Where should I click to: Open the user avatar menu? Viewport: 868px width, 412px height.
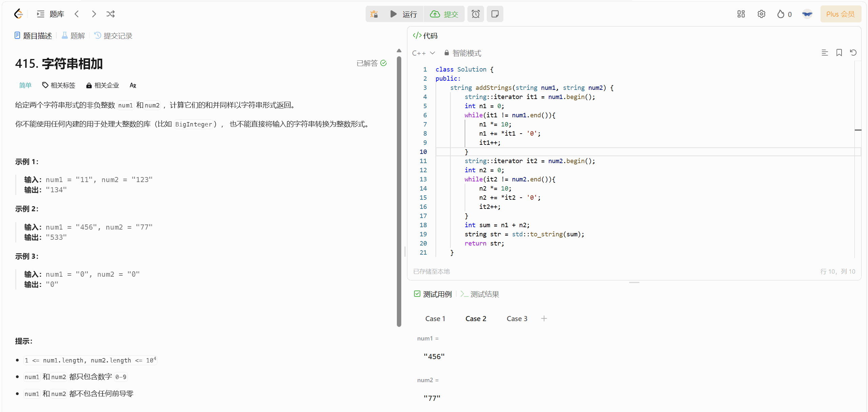pos(807,14)
